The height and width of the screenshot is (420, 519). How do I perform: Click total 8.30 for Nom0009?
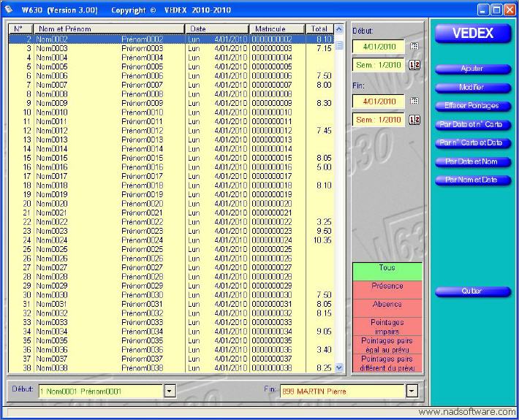coord(324,103)
